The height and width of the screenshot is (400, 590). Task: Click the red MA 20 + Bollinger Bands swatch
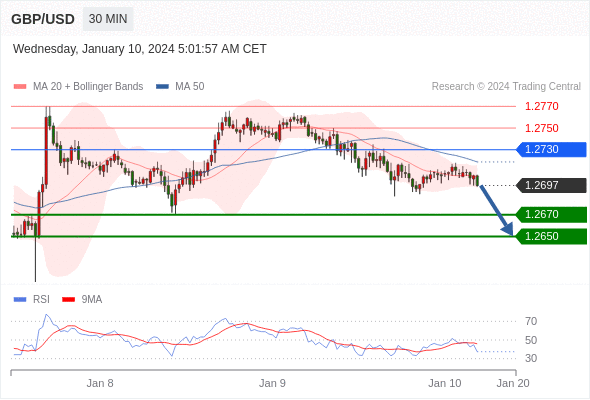point(20,87)
